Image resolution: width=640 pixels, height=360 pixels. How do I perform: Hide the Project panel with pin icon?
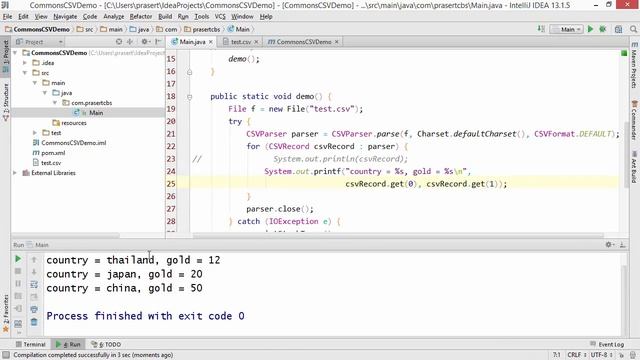pos(158,42)
